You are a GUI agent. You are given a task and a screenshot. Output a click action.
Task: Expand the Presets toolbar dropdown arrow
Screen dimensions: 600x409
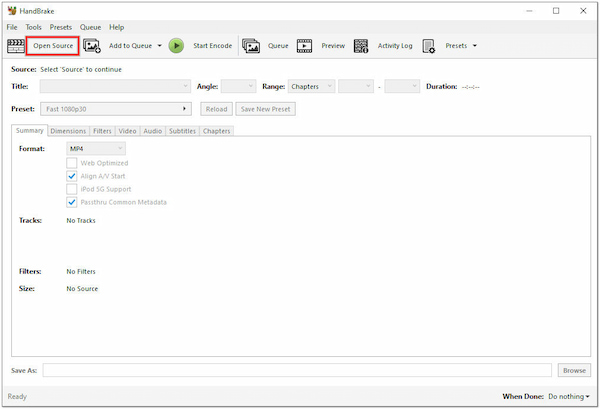pyautogui.click(x=475, y=46)
